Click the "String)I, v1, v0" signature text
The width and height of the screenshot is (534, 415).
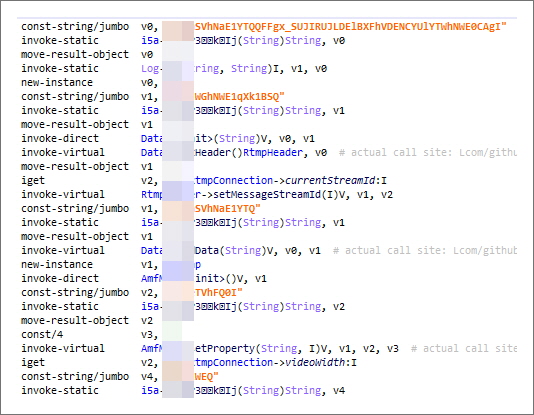pos(279,68)
